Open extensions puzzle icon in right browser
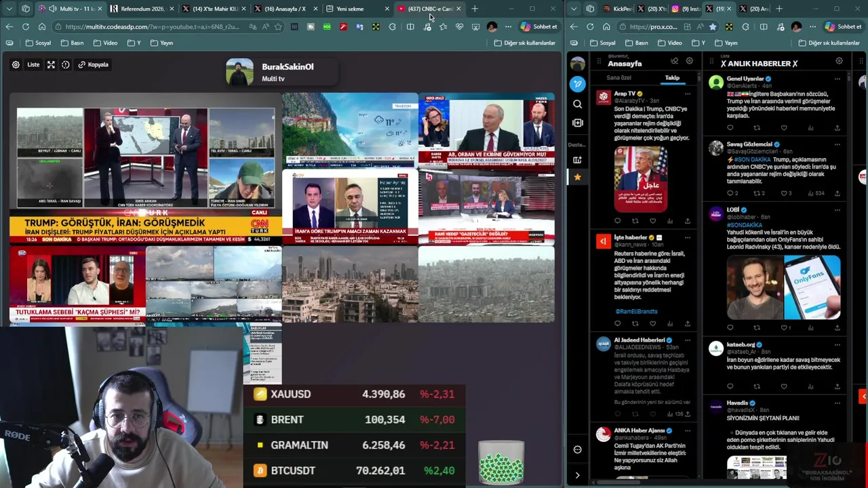 745,26
